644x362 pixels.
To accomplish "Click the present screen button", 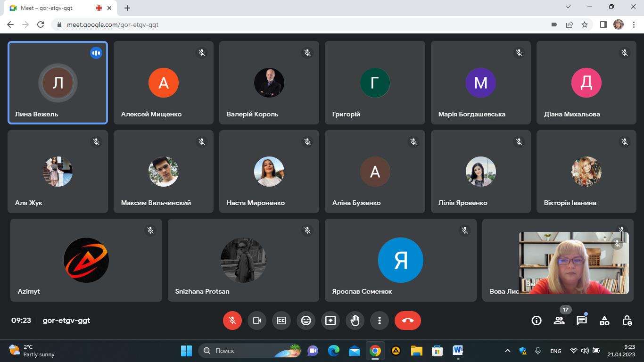I will (330, 321).
